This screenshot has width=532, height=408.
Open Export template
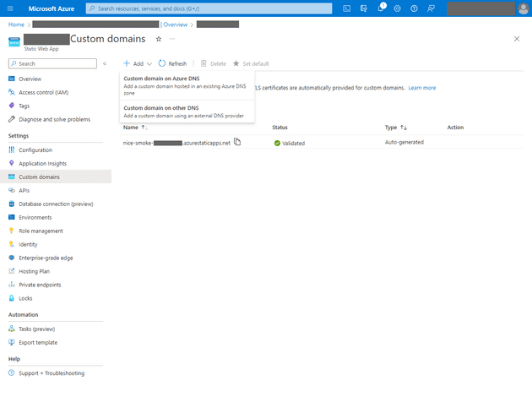click(x=38, y=343)
